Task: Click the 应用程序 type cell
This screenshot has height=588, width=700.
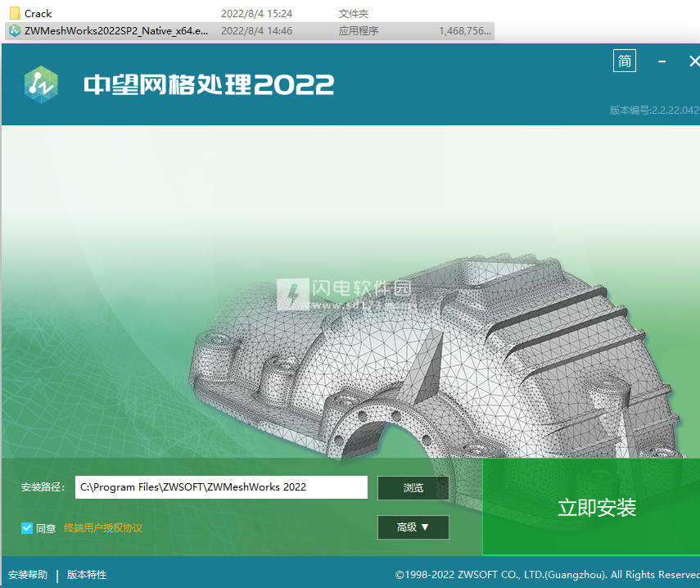Action: click(359, 31)
